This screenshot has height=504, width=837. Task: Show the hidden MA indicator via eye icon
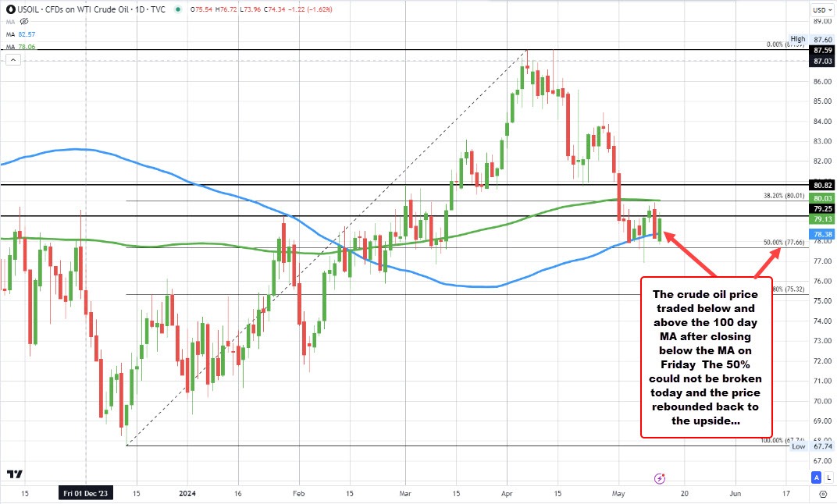tap(24, 21)
